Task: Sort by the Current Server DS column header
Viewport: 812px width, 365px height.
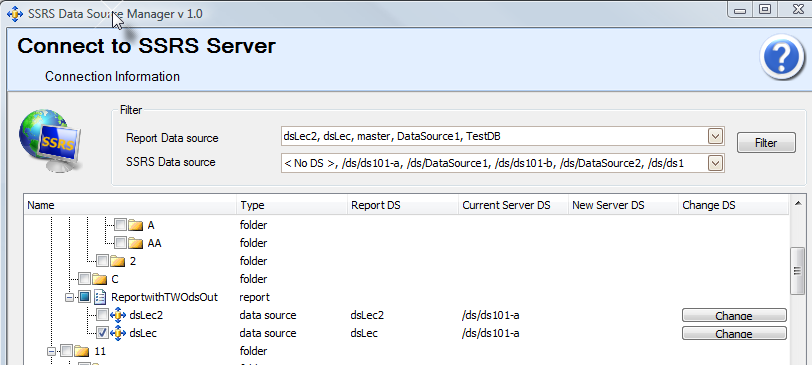Action: pos(513,206)
